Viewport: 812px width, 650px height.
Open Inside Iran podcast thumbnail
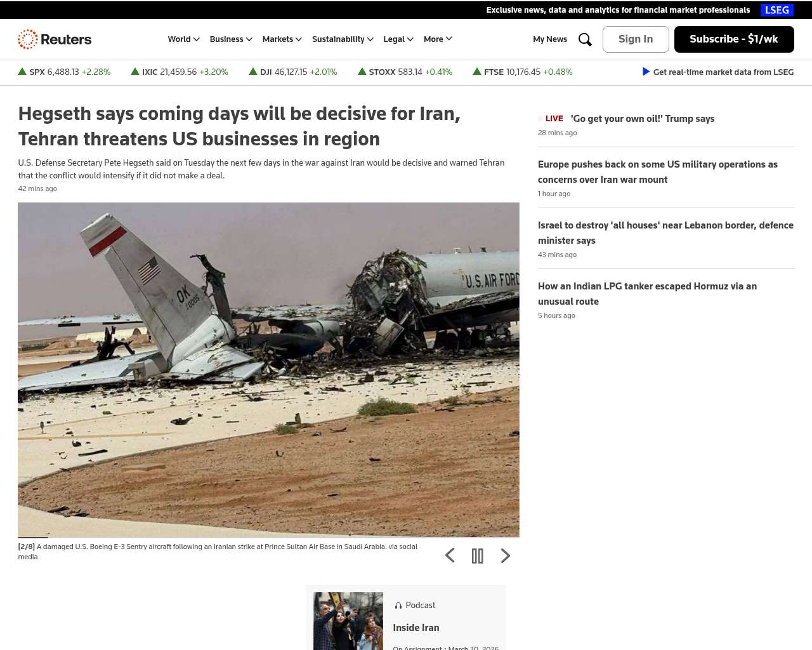click(x=348, y=621)
